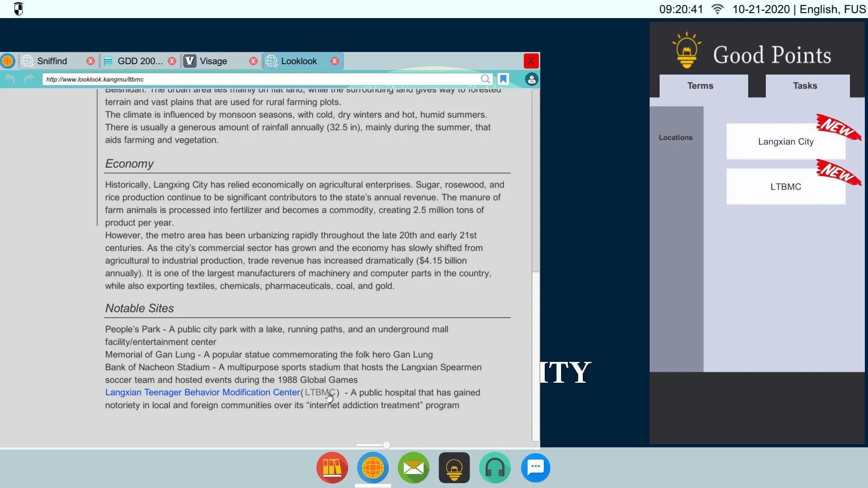Close the GDD 200... tab

tap(172, 61)
